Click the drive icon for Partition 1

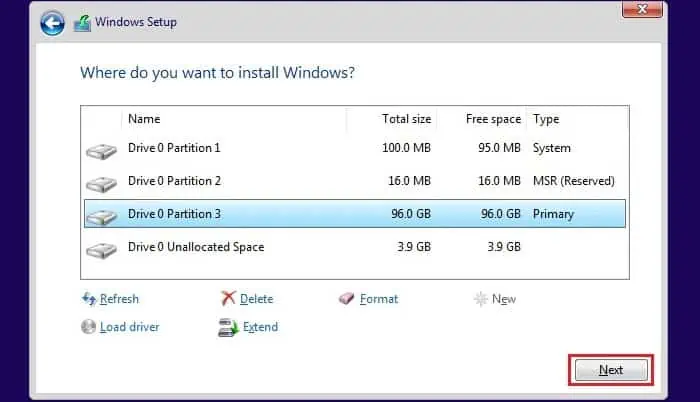[101, 151]
